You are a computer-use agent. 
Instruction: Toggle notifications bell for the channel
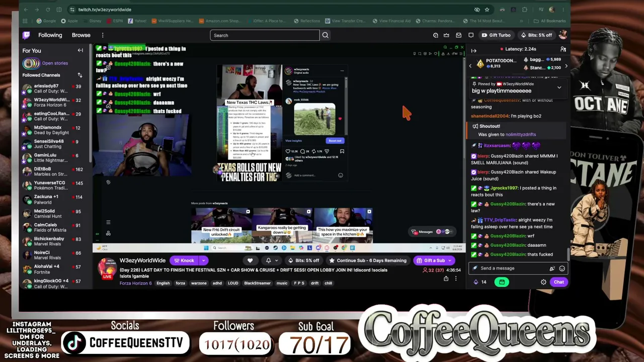pyautogui.click(x=268, y=260)
